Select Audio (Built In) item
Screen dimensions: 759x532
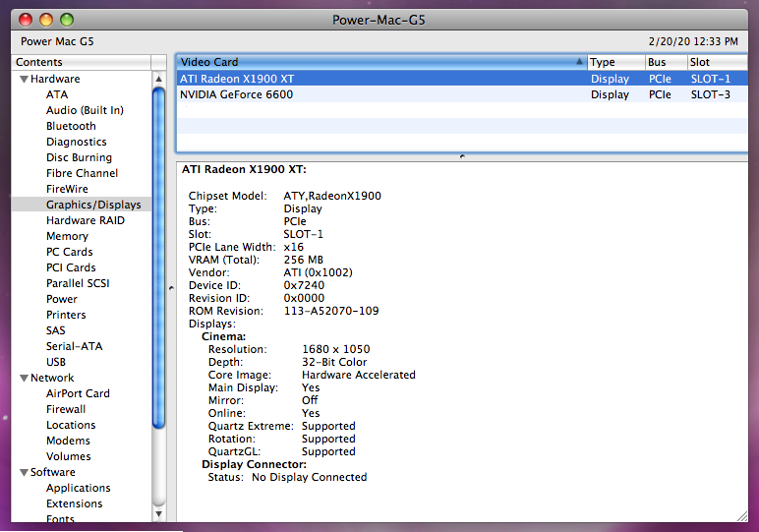[x=85, y=110]
